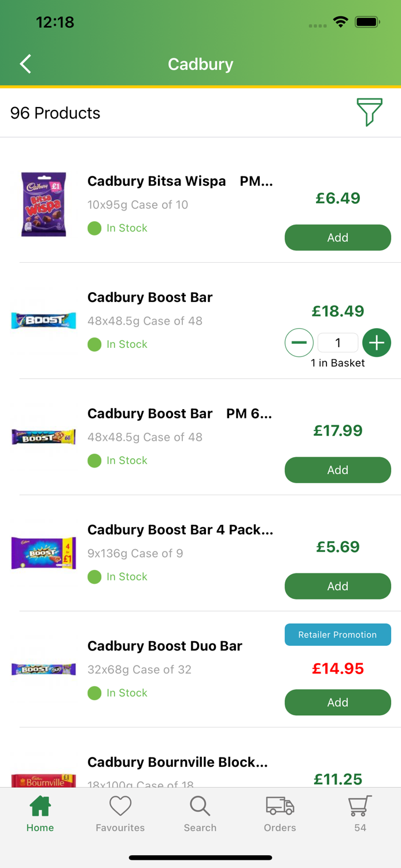This screenshot has height=868, width=401.
Task: Edit the Boost Bar quantity field
Action: [x=338, y=343]
